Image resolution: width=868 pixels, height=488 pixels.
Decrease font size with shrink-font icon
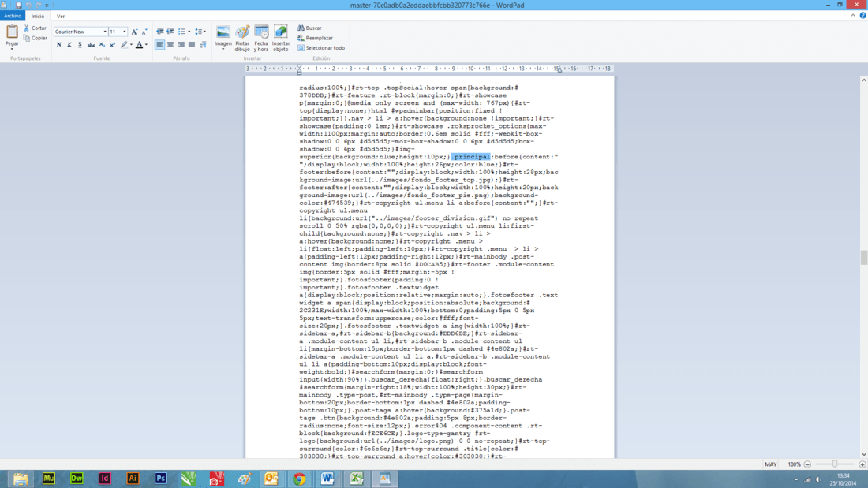click(144, 32)
